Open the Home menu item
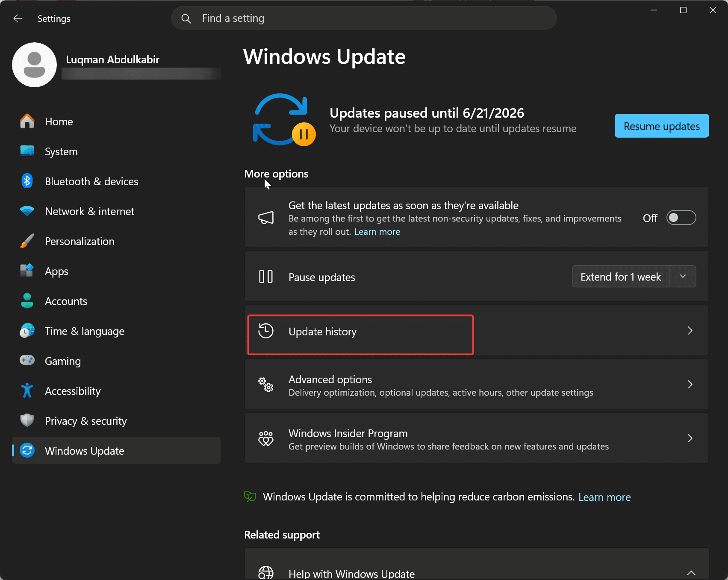Viewport: 728px width, 580px height. coord(116,121)
